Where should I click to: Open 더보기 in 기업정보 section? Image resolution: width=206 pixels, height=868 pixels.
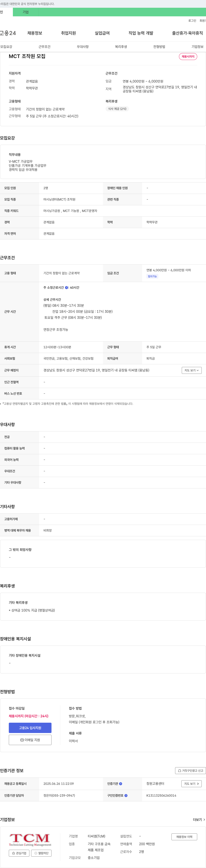tap(199, 819)
